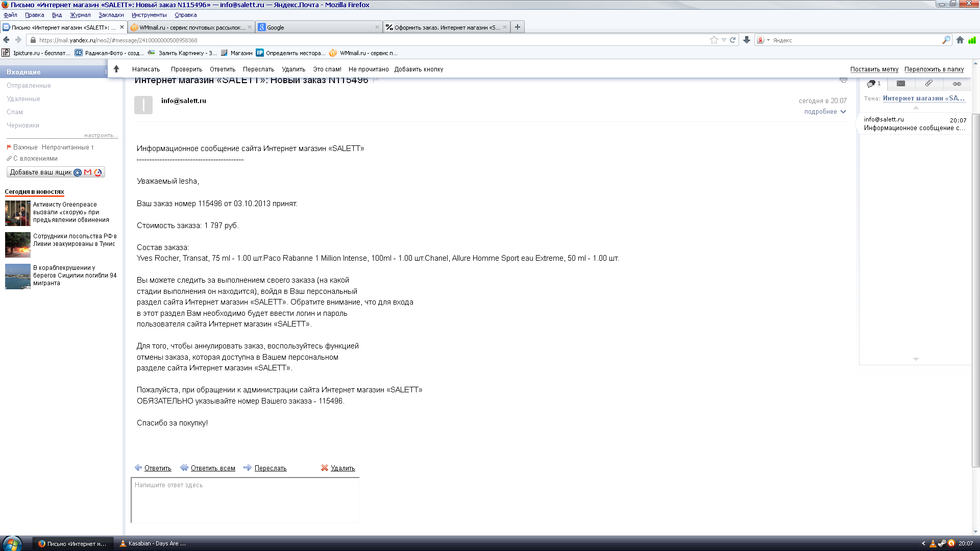This screenshot has height=551, width=980.
Task: Open the Отправленные folder
Action: tap(29, 86)
